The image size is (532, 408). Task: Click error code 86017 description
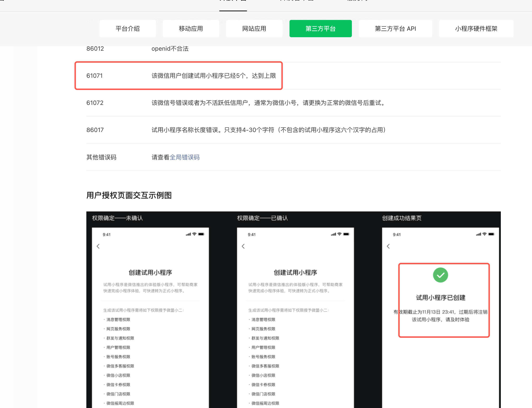pos(269,130)
